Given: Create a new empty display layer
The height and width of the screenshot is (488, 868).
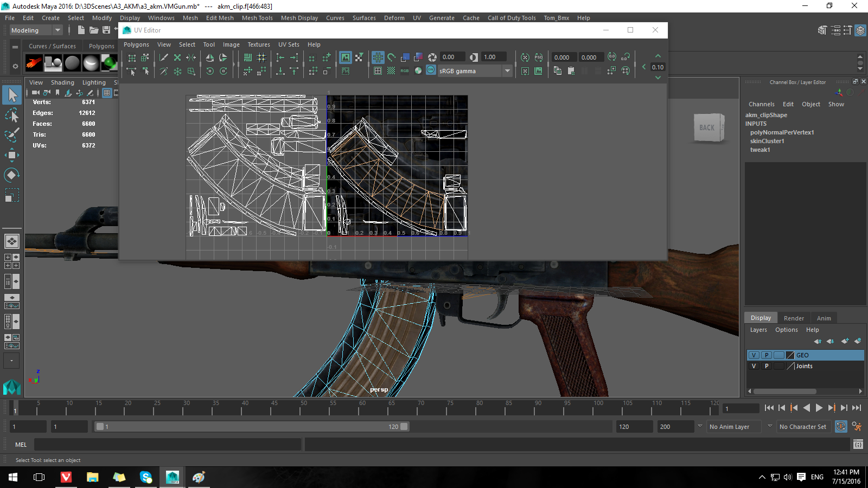Looking at the screenshot, I should point(844,341).
